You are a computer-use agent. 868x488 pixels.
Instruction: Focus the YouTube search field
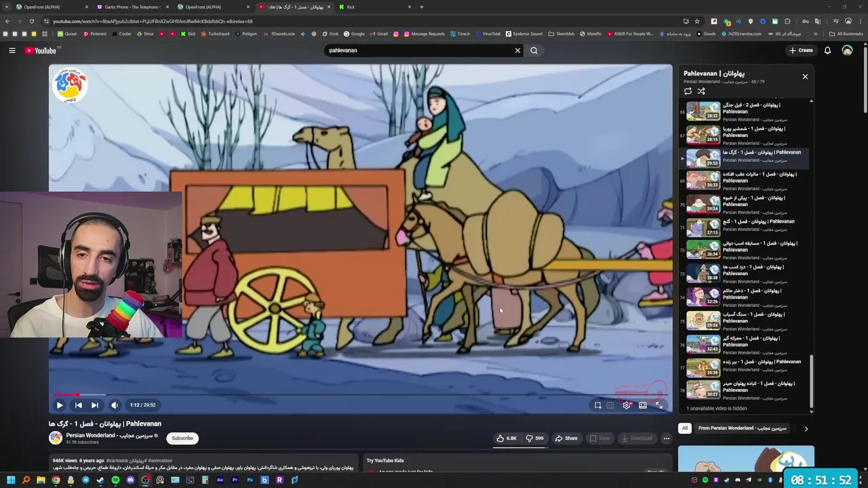click(x=417, y=50)
